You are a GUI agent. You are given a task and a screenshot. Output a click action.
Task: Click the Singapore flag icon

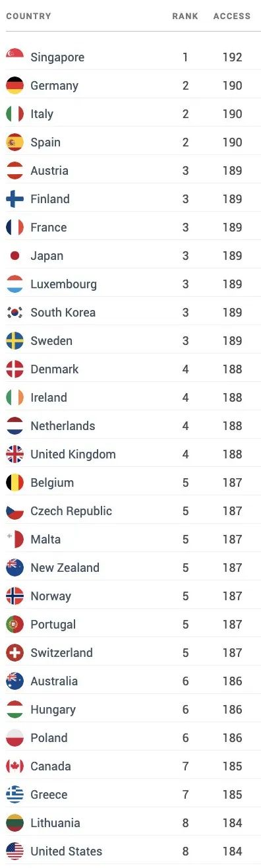pos(14,57)
